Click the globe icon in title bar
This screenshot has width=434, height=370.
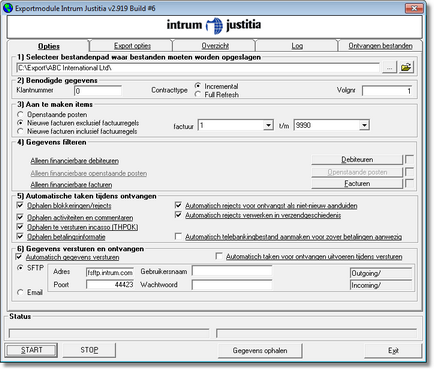(8, 8)
